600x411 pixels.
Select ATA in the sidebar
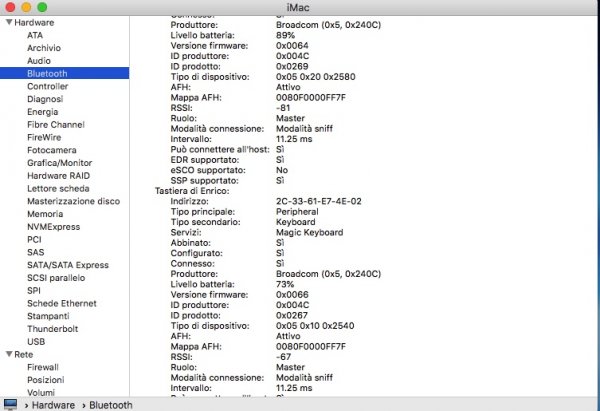pos(35,35)
